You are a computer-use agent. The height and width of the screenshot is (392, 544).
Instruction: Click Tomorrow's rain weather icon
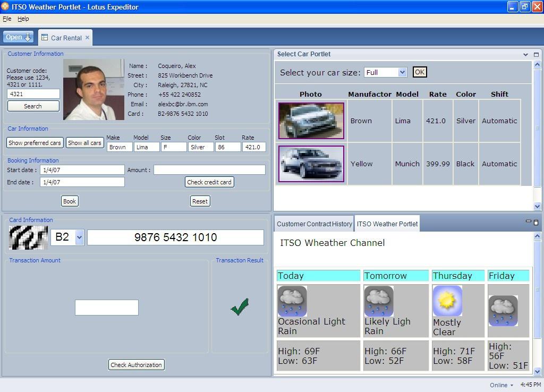tap(379, 301)
